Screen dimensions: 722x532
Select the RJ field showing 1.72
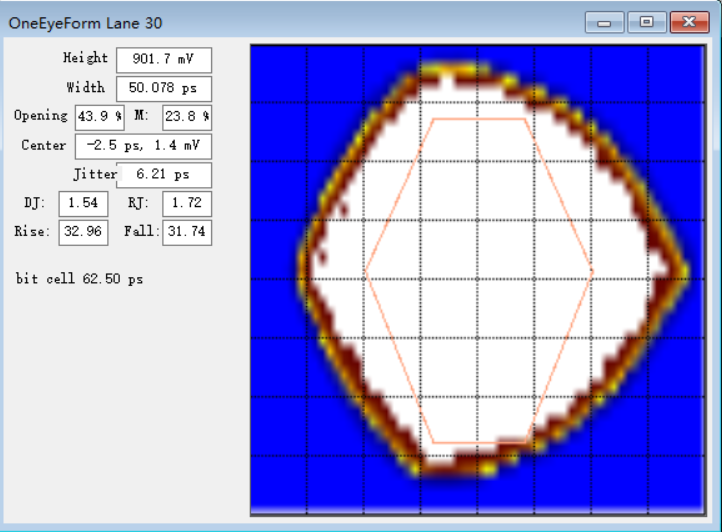186,204
